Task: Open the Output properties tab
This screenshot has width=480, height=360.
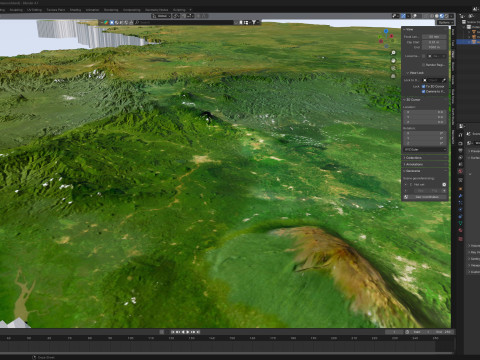Action: [460, 151]
